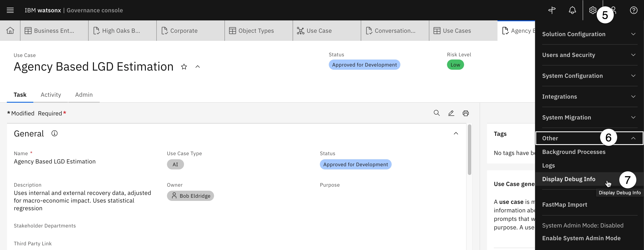Collapse the General section chevron

click(x=456, y=133)
